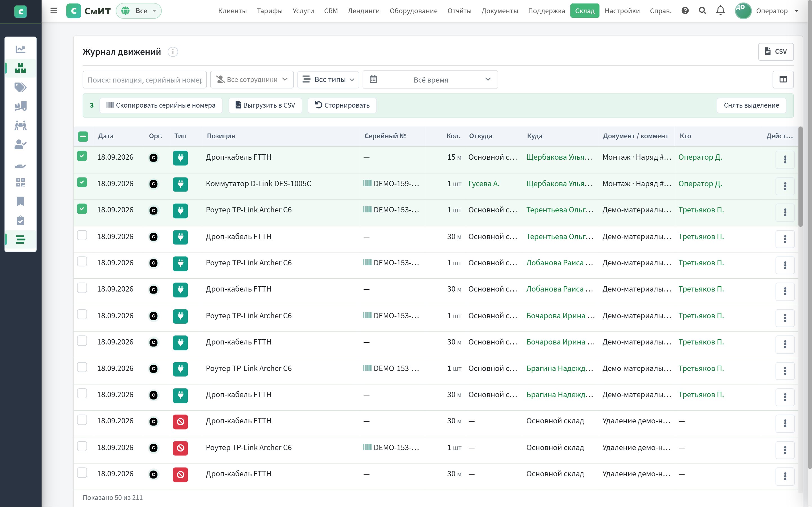Viewport: 812px width, 507px height.
Task: Click the notifications bell icon
Action: (x=720, y=10)
